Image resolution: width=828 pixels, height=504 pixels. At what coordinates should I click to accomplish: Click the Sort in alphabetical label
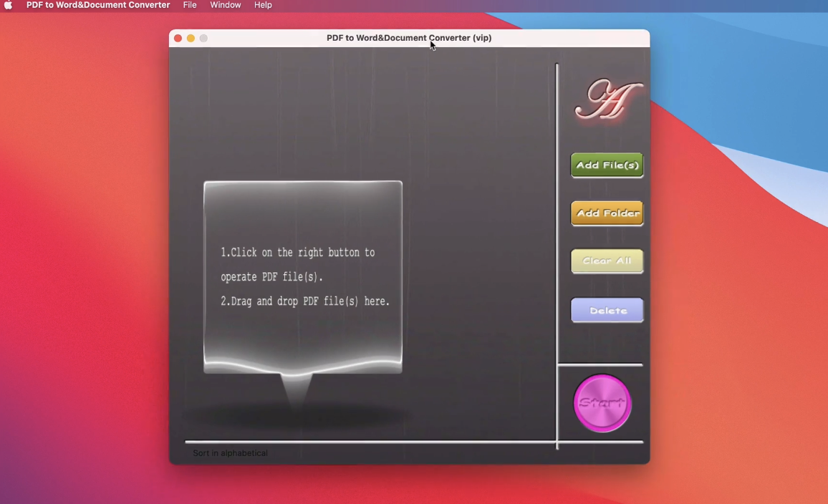coord(230,452)
